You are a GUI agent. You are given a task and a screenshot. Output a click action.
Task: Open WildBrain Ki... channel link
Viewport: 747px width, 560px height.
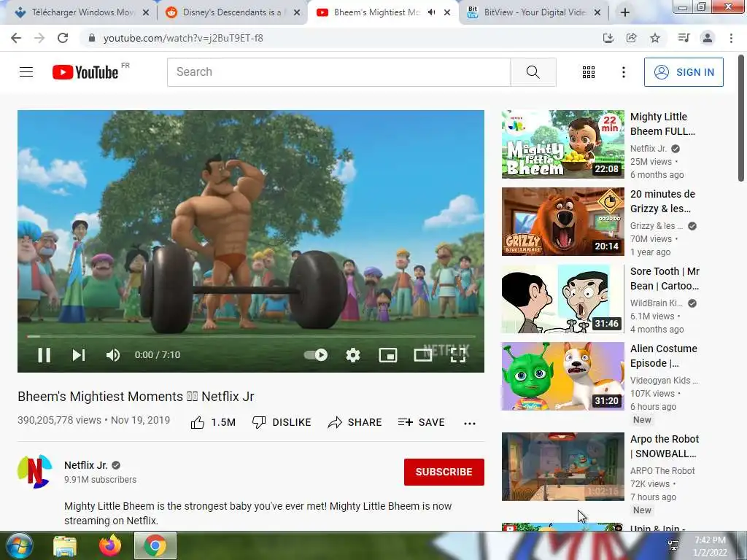tap(657, 303)
